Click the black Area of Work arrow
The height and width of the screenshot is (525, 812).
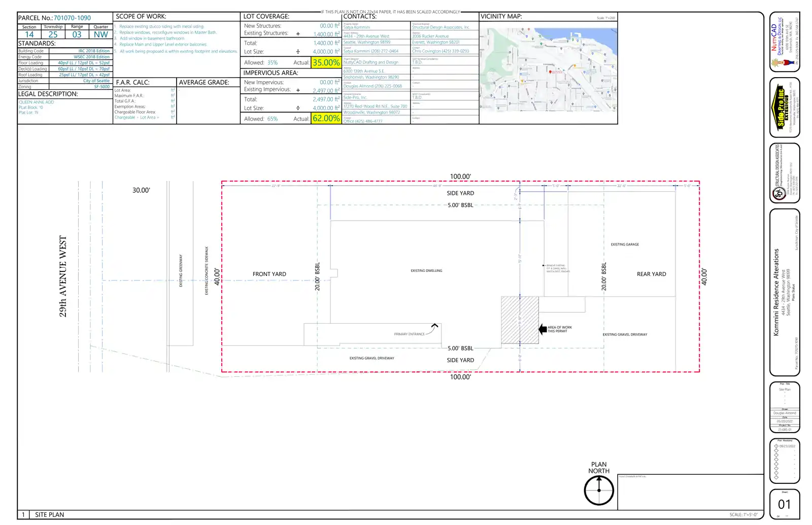[543, 329]
